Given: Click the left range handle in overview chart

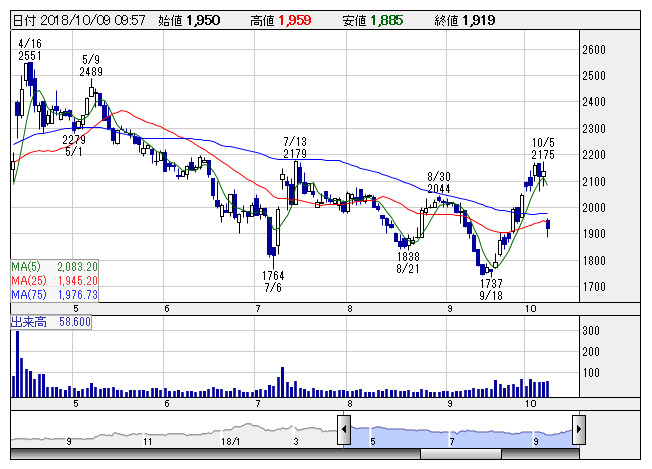Looking at the screenshot, I should coord(343,432).
